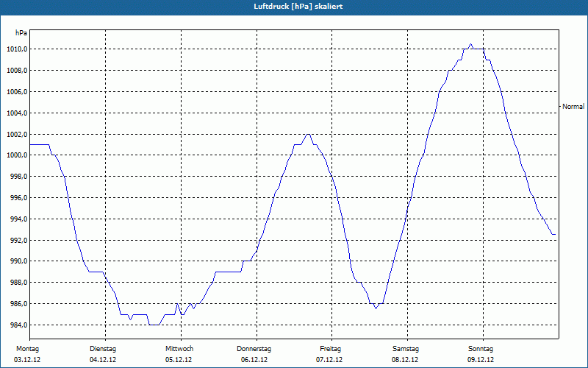Select the 'Freitag' day label

[330, 349]
